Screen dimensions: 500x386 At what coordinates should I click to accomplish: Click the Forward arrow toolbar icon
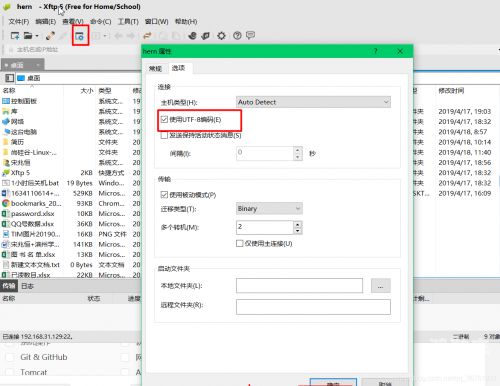[x=131, y=35]
